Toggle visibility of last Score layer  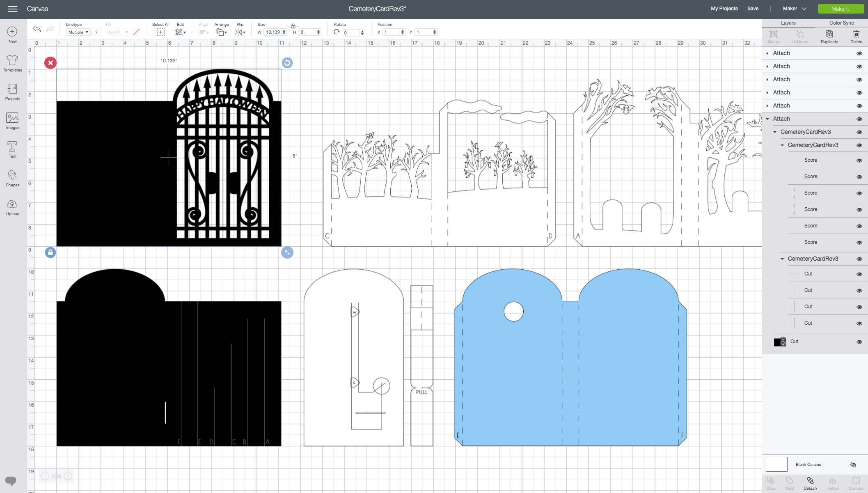coord(859,243)
